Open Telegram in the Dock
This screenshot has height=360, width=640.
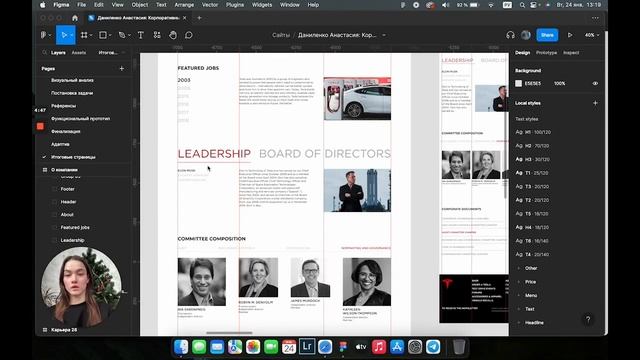pyautogui.click(x=433, y=347)
